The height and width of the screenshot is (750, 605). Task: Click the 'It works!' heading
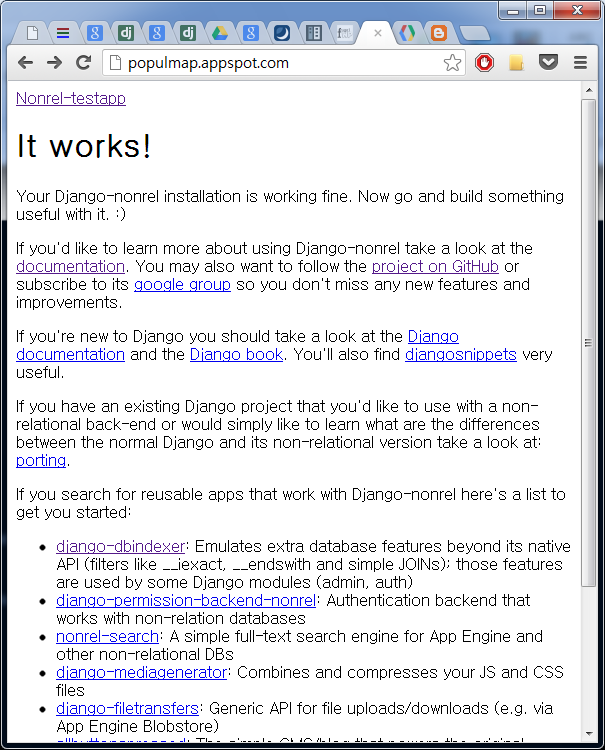pos(84,146)
